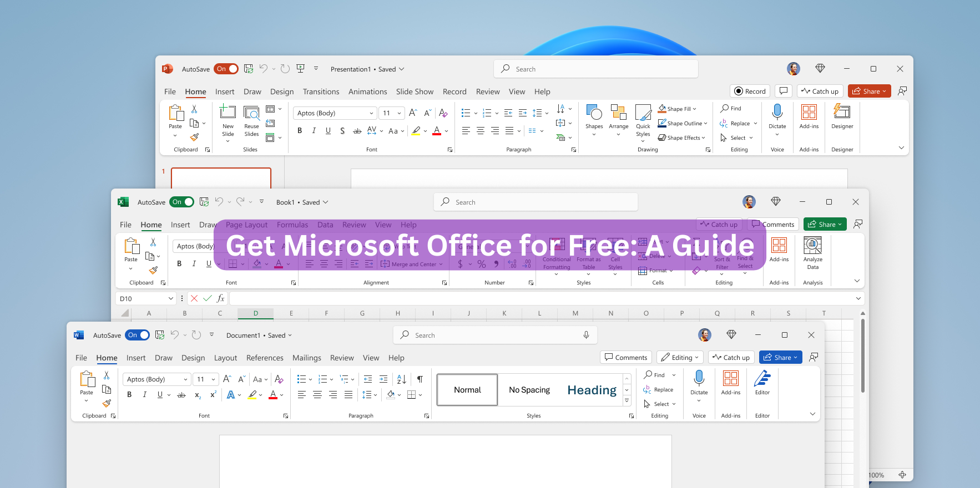Click microphone in Word search box
Image resolution: width=980 pixels, height=488 pixels.
[586, 335]
